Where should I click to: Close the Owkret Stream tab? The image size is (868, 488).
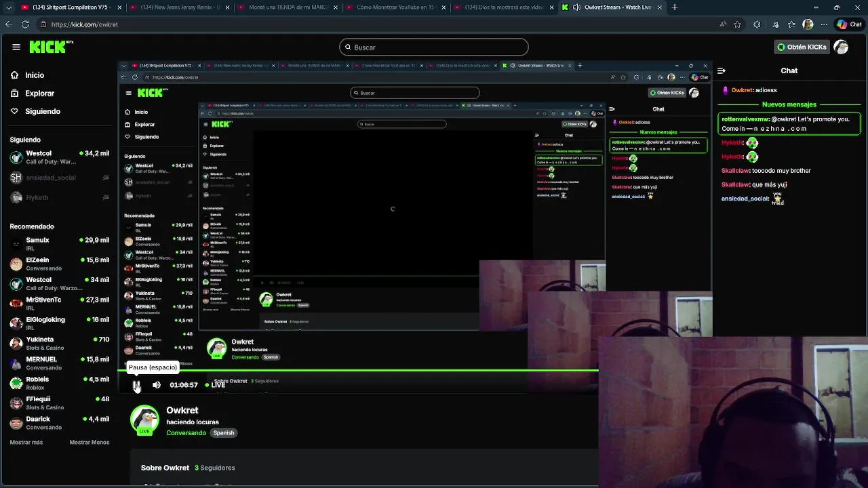[x=660, y=7]
